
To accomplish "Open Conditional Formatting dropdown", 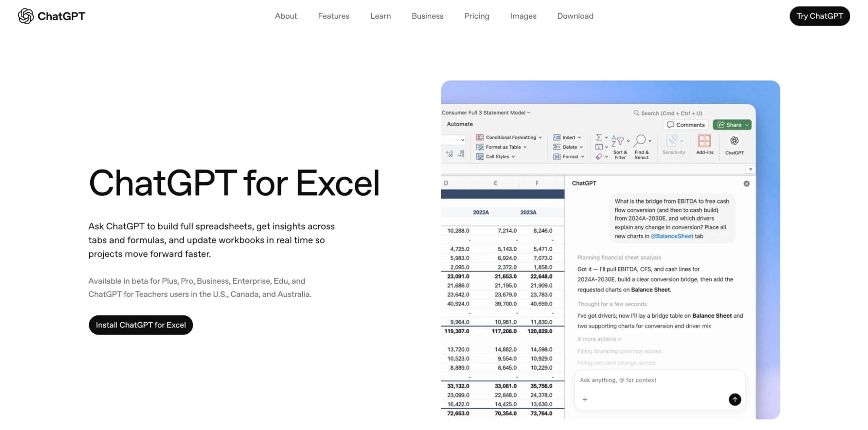I will (509, 138).
